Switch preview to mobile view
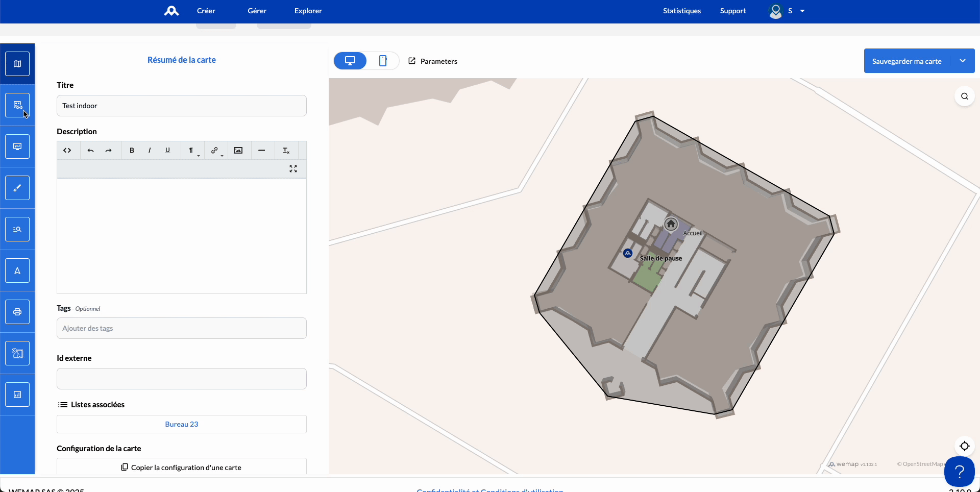The image size is (980, 492). 383,61
